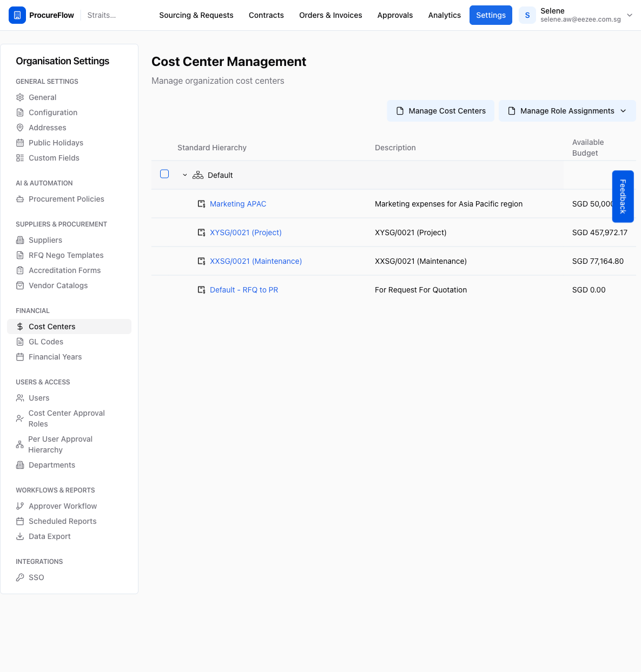Click the Financial Years calendar icon
Image resolution: width=641 pixels, height=672 pixels.
20,357
